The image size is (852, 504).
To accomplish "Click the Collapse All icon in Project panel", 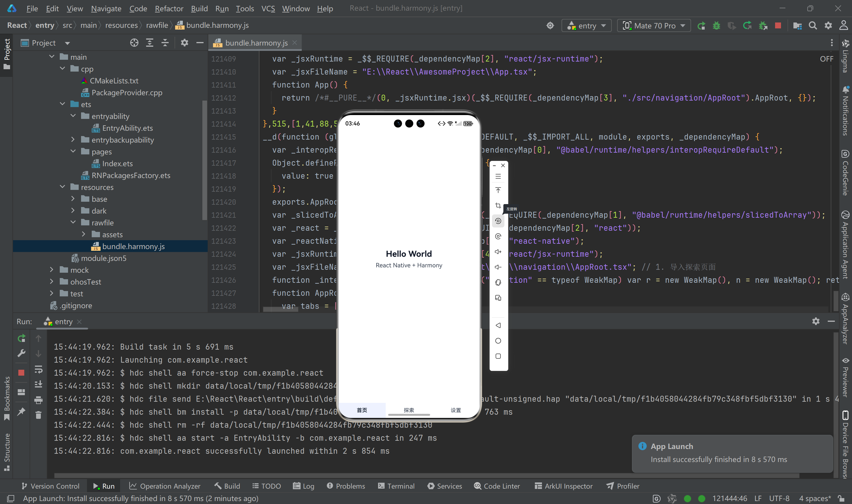I will pyautogui.click(x=165, y=43).
